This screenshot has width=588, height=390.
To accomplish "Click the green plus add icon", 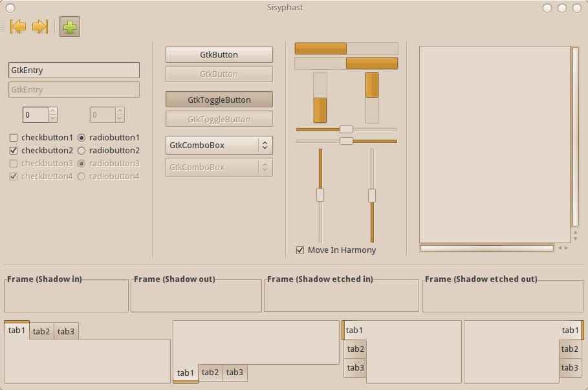I will pos(70,27).
